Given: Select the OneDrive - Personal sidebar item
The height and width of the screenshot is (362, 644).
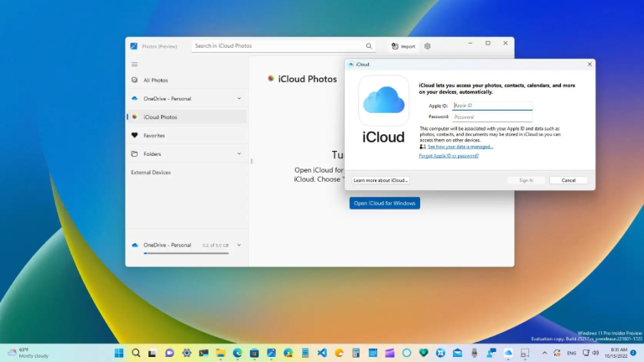Looking at the screenshot, I should coord(187,99).
